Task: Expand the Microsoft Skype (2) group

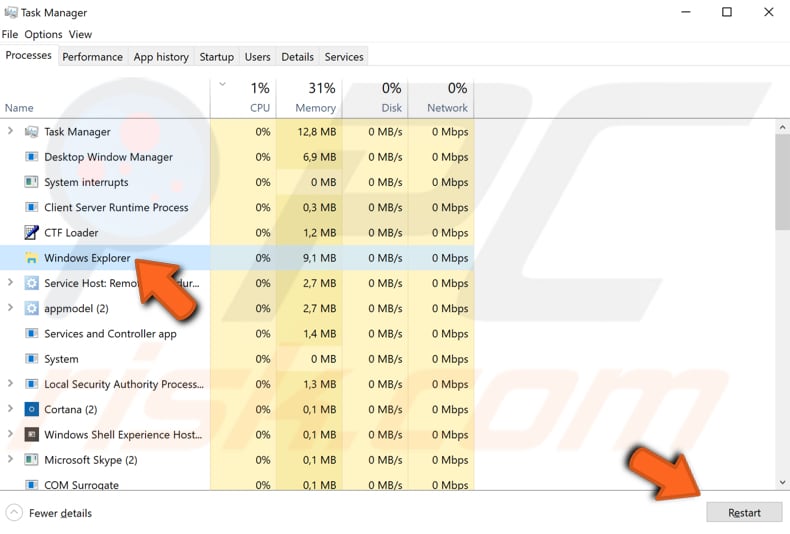Action: (x=10, y=459)
